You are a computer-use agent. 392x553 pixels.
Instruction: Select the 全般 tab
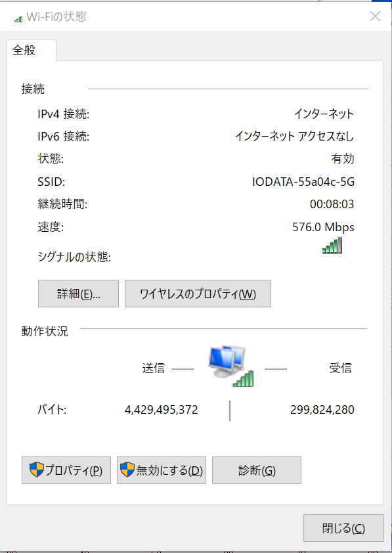[31, 50]
